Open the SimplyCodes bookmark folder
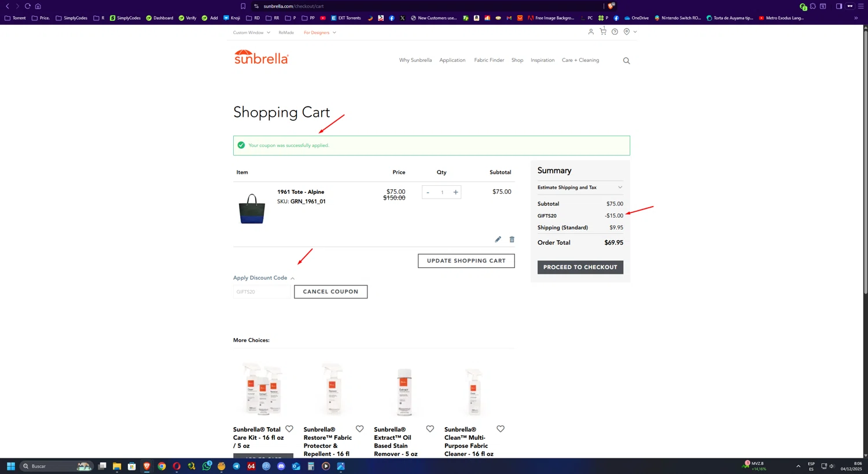The width and height of the screenshot is (868, 474). (x=72, y=18)
